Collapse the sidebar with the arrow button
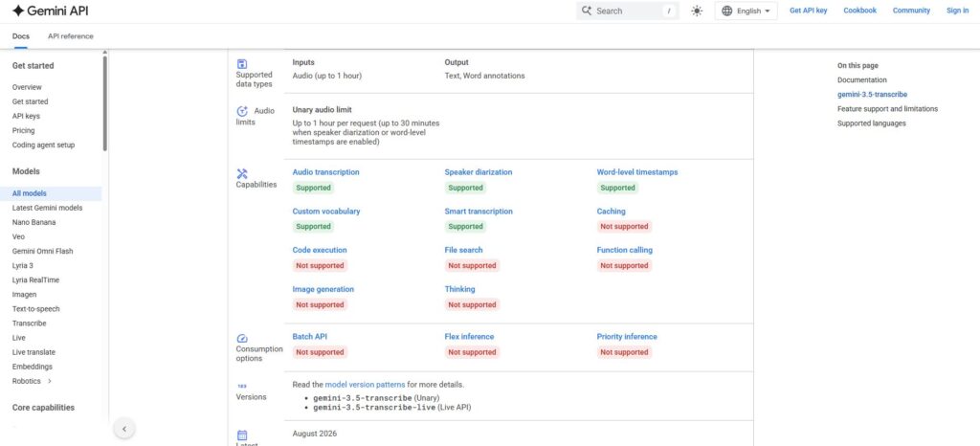Image resolution: width=980 pixels, height=446 pixels. (124, 429)
